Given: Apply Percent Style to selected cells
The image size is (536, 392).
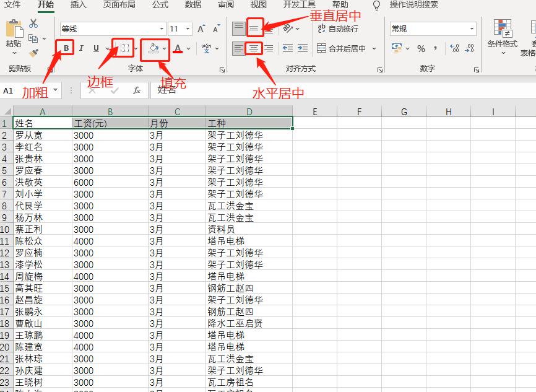Looking at the screenshot, I should (420, 46).
